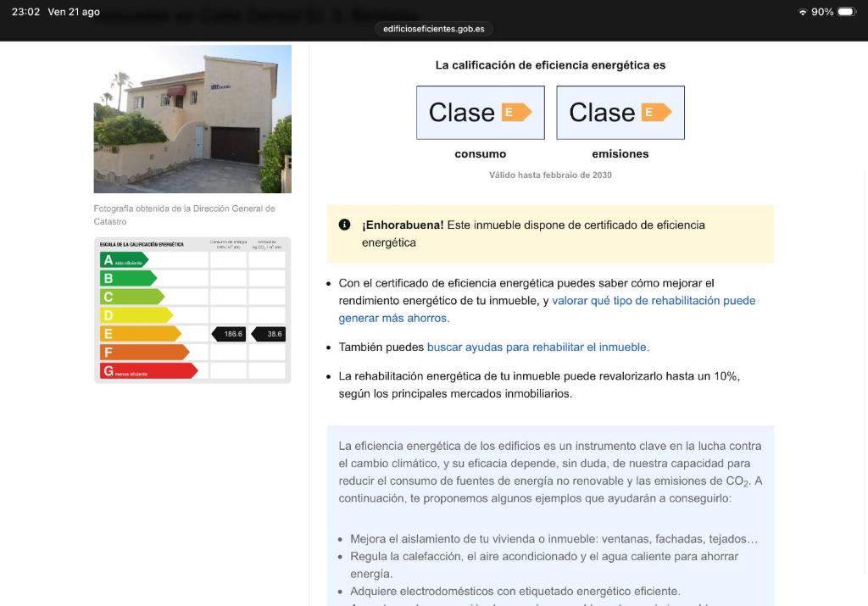Click the 'emisiones' label
Image resolution: width=868 pixels, height=606 pixels.
tap(620, 154)
